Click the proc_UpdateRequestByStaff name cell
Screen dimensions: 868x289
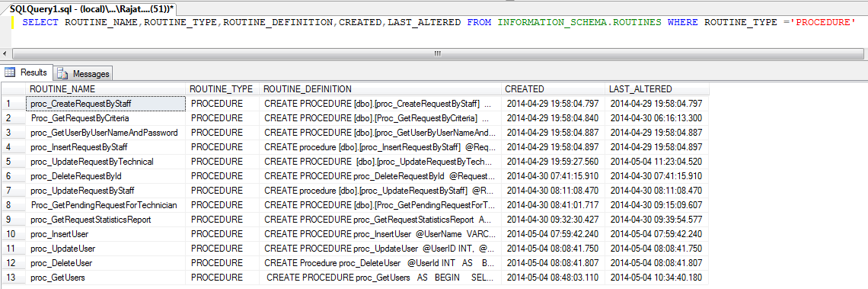click(105, 191)
